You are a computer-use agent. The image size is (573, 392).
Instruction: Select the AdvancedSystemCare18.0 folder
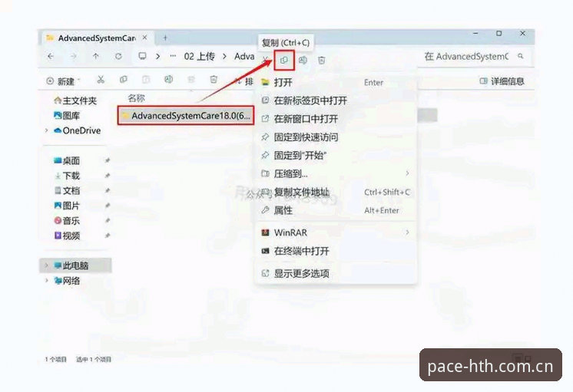[186, 116]
